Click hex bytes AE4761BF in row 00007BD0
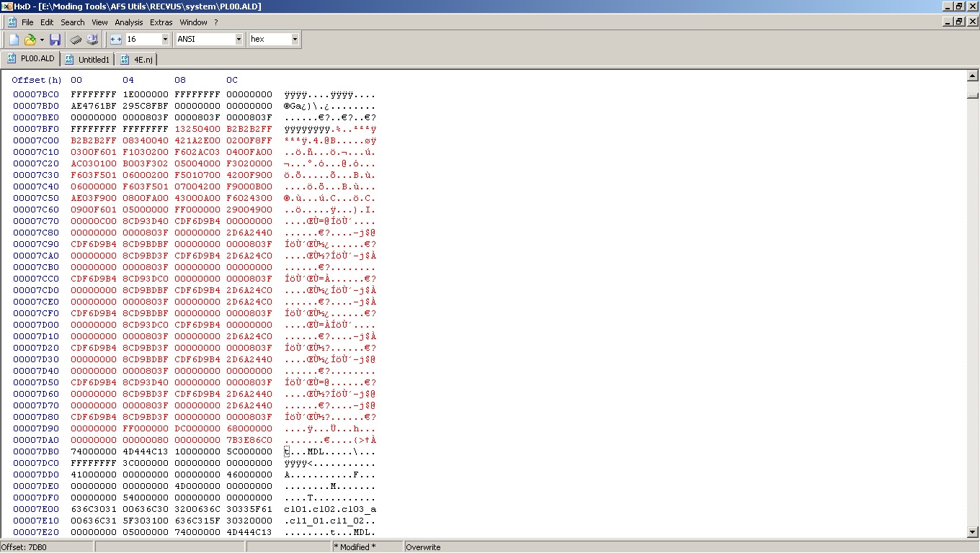The image size is (980, 553). [94, 106]
